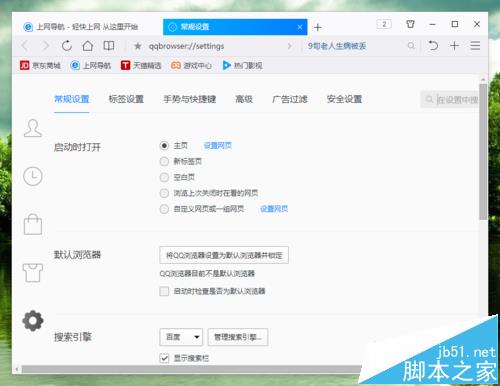Click the scrollbar up arrow

tap(483, 80)
